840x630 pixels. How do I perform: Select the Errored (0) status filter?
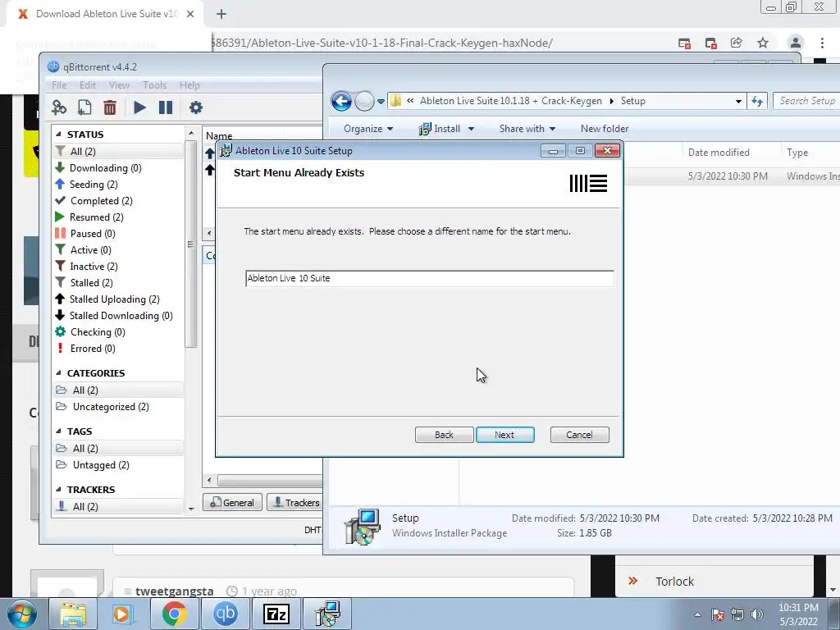[93, 349]
